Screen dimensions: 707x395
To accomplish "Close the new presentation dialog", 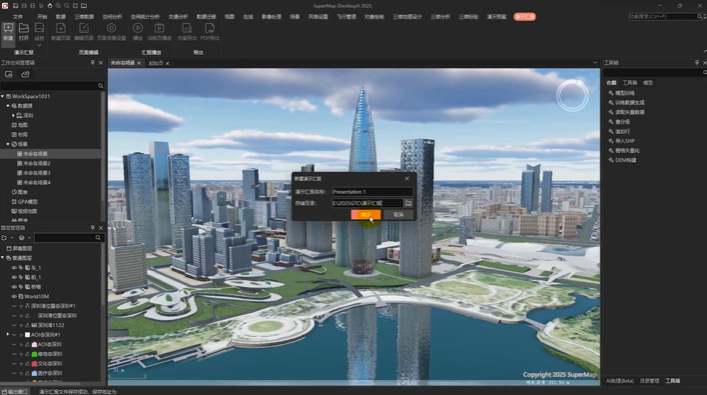I will (407, 179).
